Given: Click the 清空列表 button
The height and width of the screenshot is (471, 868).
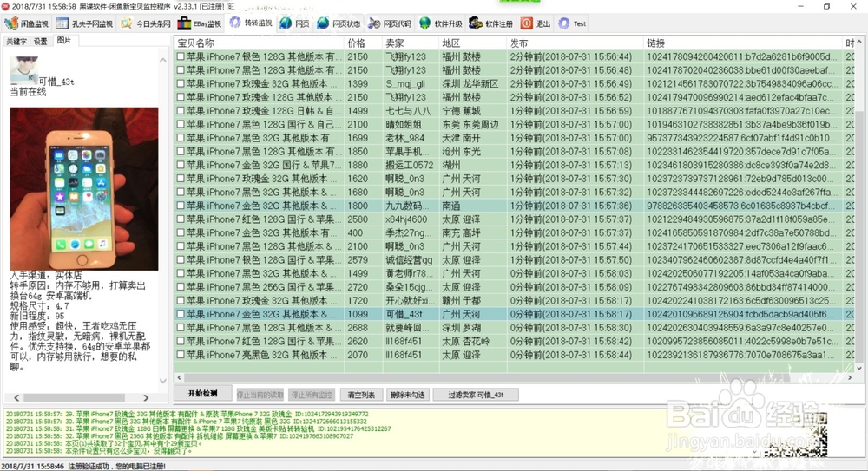Looking at the screenshot, I should pyautogui.click(x=361, y=395).
